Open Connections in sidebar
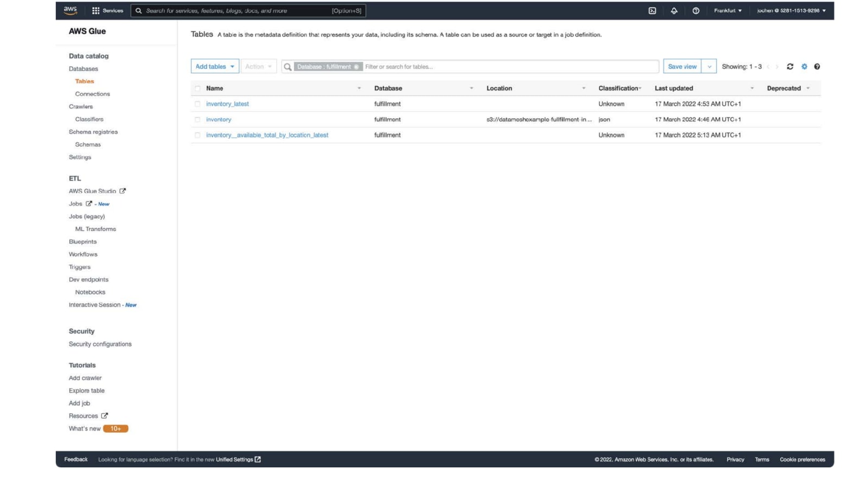Screen dimensions: 868x488 (x=93, y=94)
